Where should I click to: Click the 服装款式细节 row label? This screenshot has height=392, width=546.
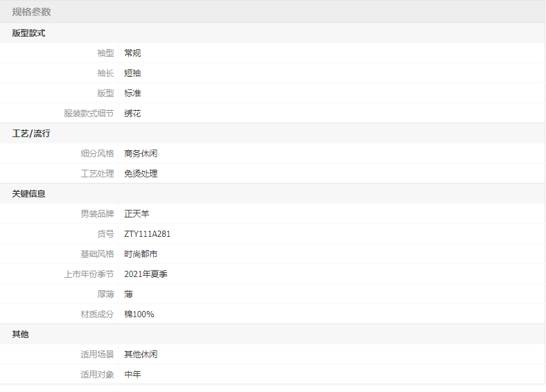(x=89, y=113)
